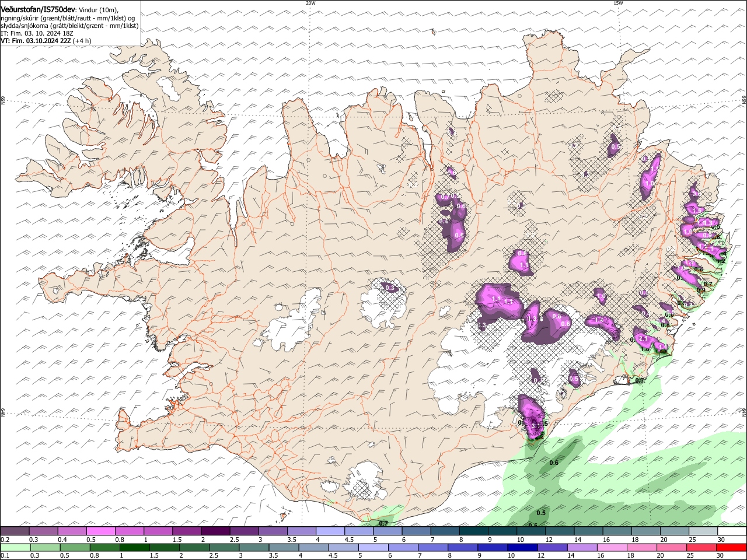Click the snow legend swatch between 1 and 1.5
Viewport: 747px width, 560px height.
pyautogui.click(x=158, y=531)
